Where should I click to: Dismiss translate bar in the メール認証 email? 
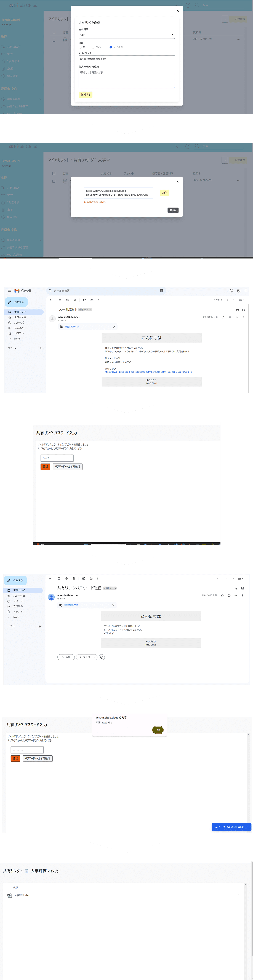coord(114,327)
